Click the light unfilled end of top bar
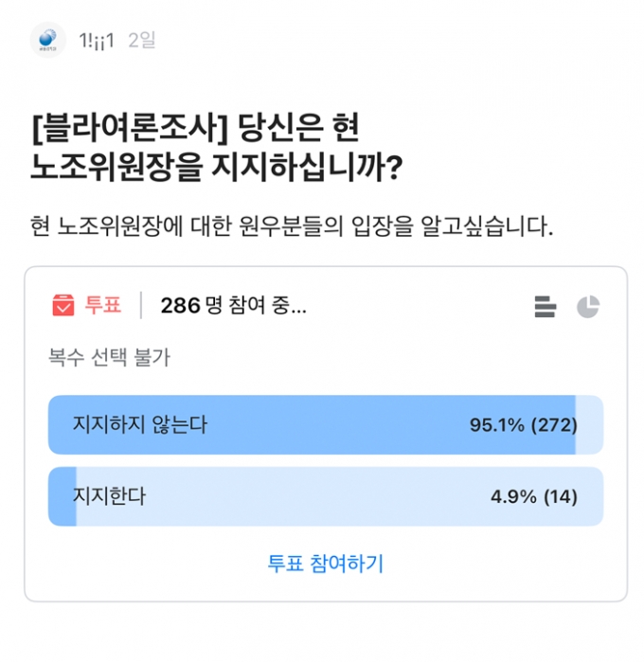Viewport: 644px width, 662px height. 589,425
